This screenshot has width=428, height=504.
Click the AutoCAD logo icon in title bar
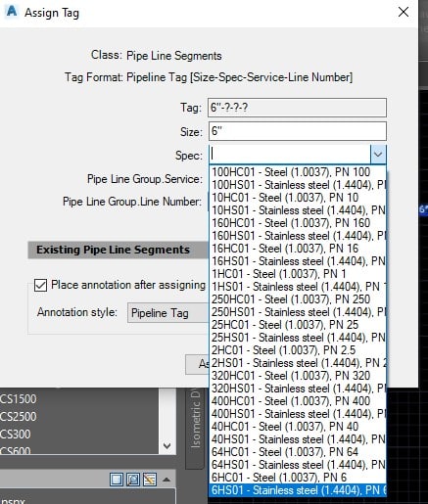[x=12, y=11]
